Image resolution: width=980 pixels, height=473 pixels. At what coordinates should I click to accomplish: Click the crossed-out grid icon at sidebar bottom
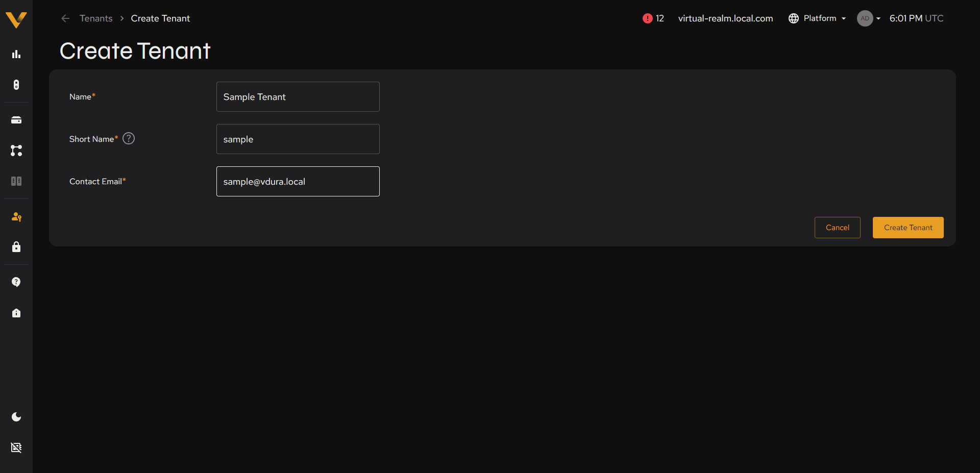click(x=16, y=447)
